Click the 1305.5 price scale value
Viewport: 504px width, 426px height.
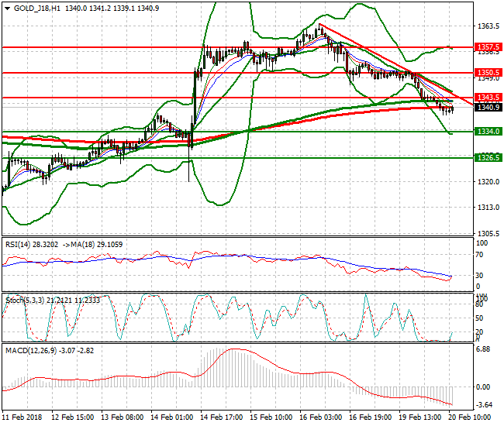point(488,233)
